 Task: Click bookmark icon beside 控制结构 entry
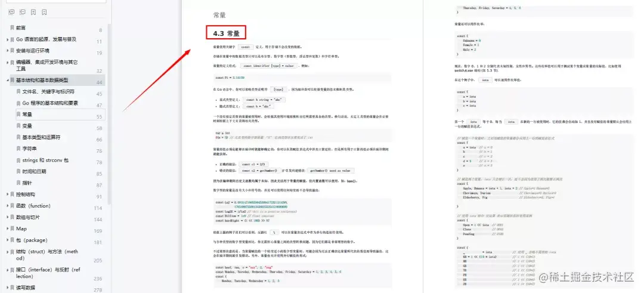click(13, 195)
